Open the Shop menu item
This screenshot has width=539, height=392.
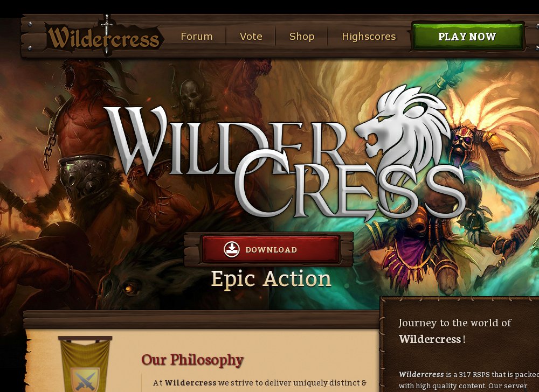point(302,37)
